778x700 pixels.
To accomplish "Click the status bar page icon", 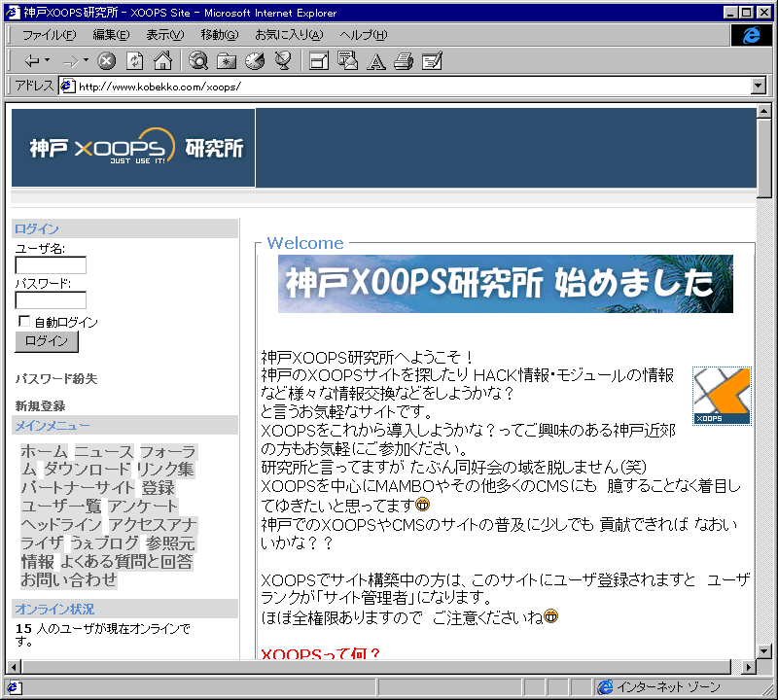I will 13,687.
